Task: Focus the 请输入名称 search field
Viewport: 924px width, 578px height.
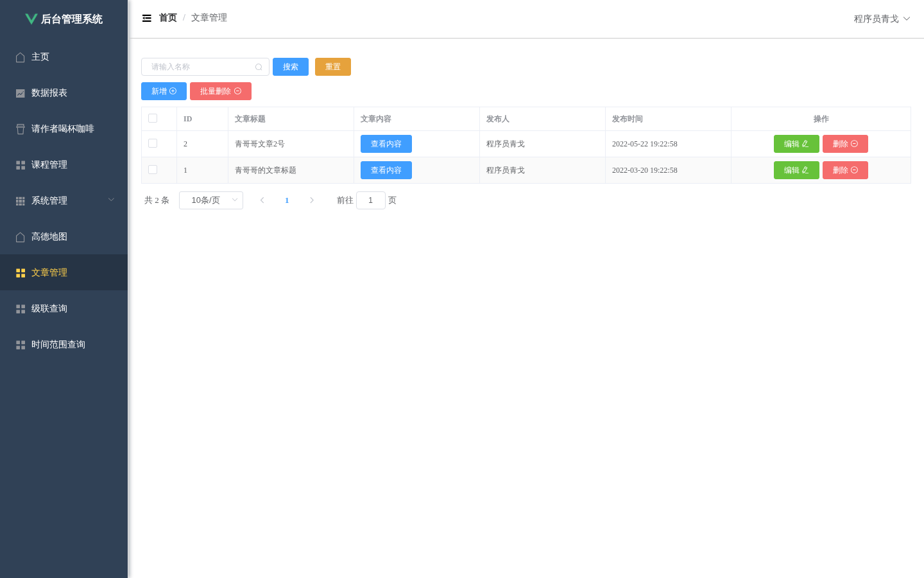Action: pos(205,67)
